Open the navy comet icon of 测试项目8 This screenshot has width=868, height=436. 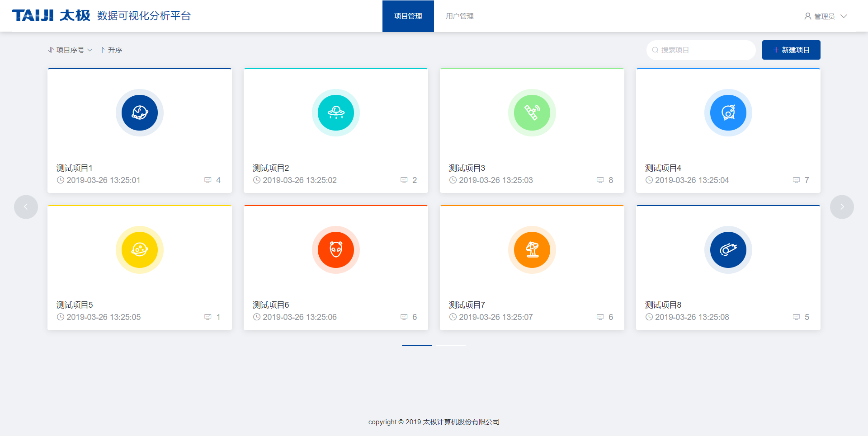click(x=728, y=249)
